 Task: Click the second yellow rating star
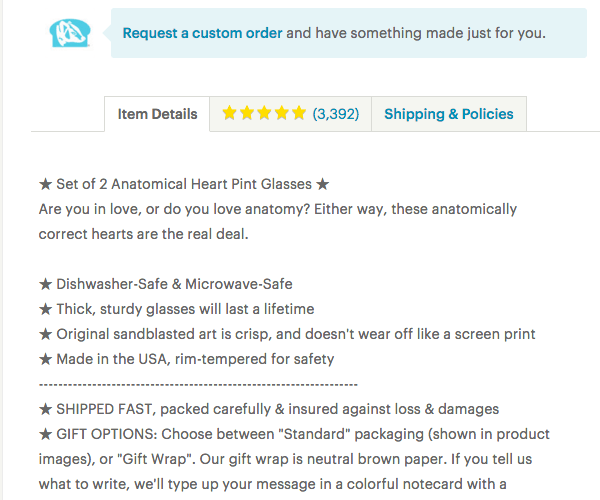click(x=247, y=113)
